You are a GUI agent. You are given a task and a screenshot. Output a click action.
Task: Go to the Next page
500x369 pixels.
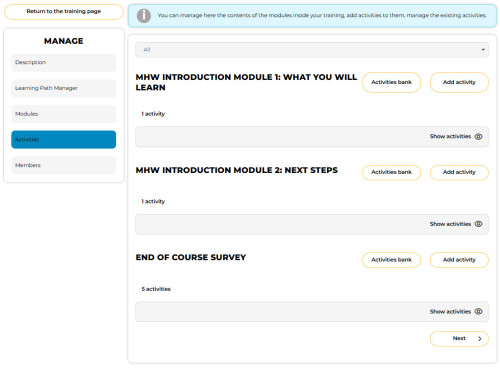(459, 339)
